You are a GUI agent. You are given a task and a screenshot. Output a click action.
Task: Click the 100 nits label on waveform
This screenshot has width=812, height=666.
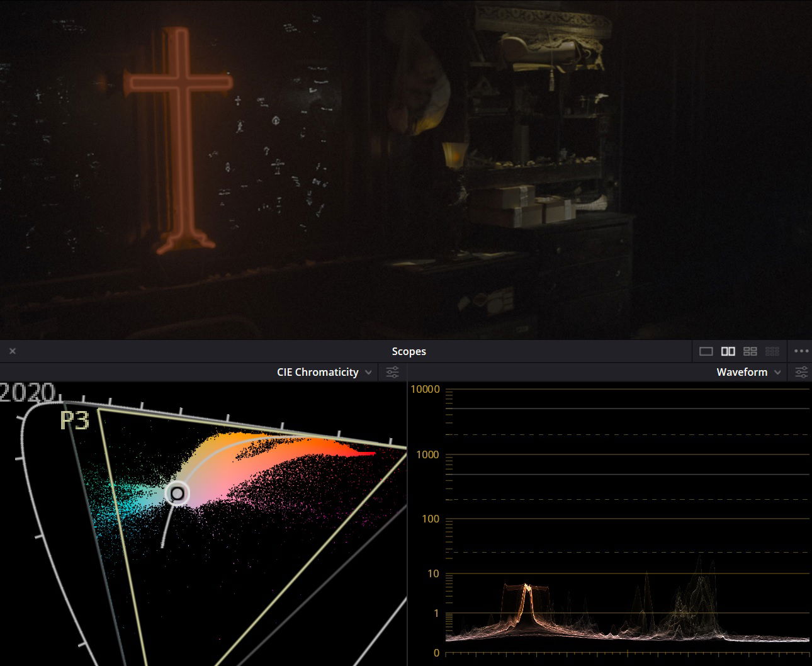[x=431, y=519]
